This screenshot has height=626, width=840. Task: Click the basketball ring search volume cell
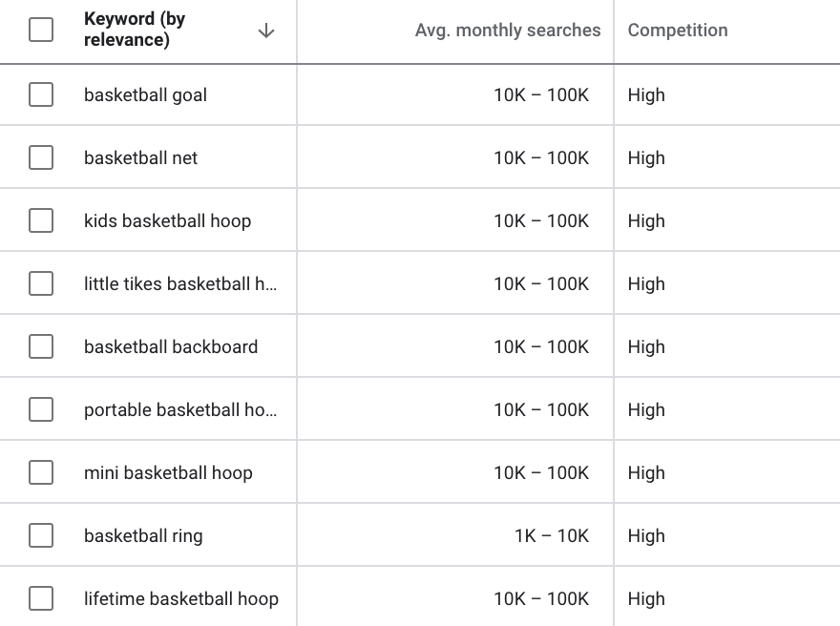[552, 535]
